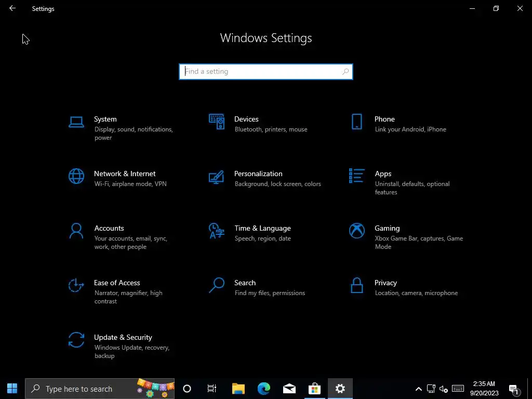Viewport: 532px width, 399px height.
Task: Click 'Location, camera, microphone' description
Action: pyautogui.click(x=416, y=293)
